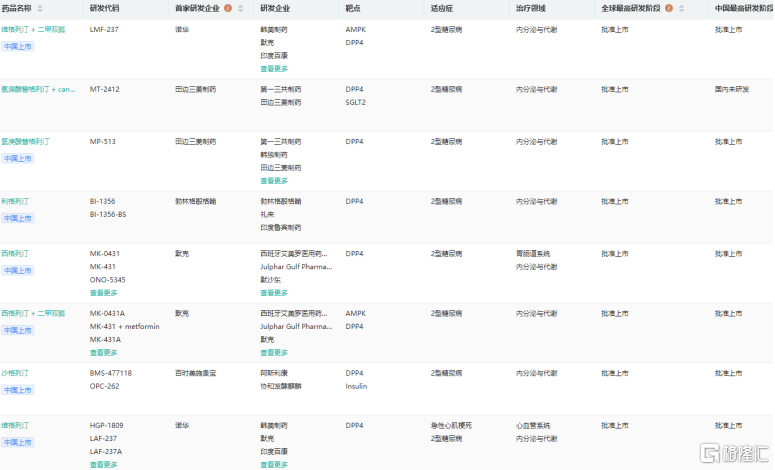The height and width of the screenshot is (470, 775).
Task: Open the 维格列汀 drug in the HGP-1809 row
Action: pyautogui.click(x=15, y=426)
